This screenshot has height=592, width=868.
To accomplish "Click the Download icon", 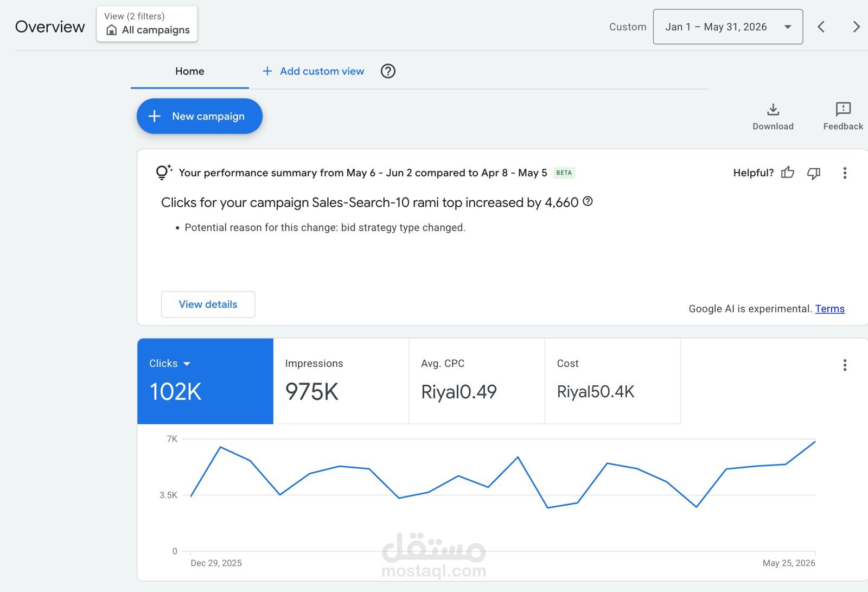I will (x=773, y=110).
